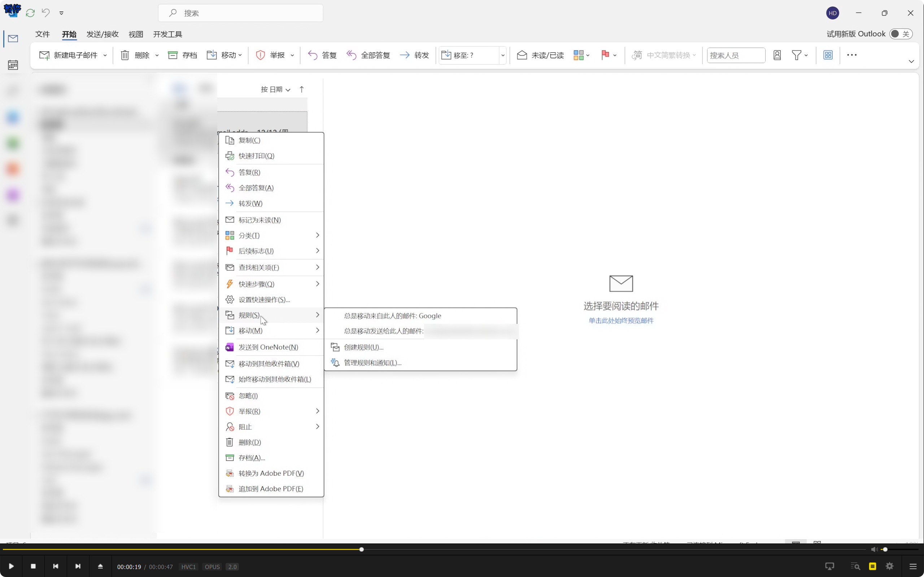
Task: Open the Send/Receive ribbon tab
Action: click(103, 34)
